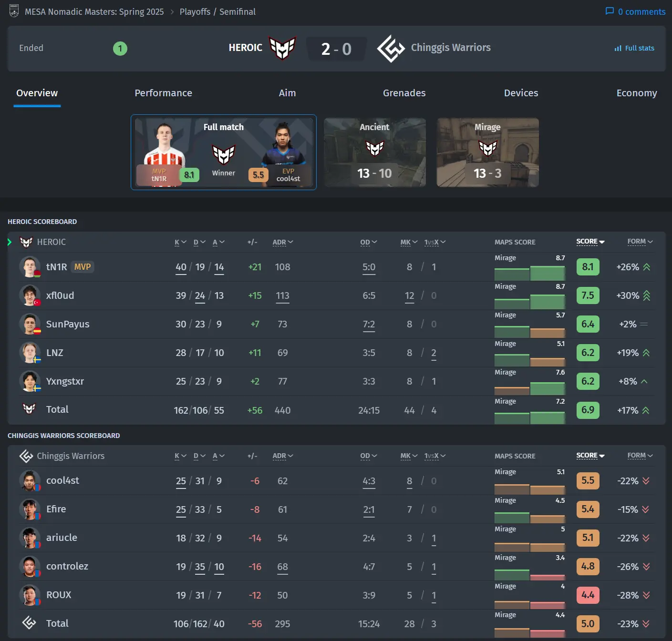Select the Ancient 13-10 map card

tap(375, 153)
